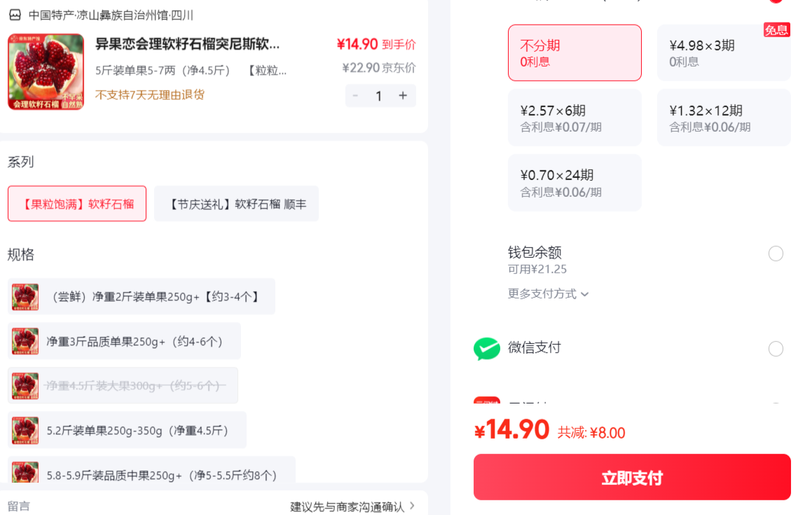
Task: Click the 立即支付 button
Action: coord(632,477)
